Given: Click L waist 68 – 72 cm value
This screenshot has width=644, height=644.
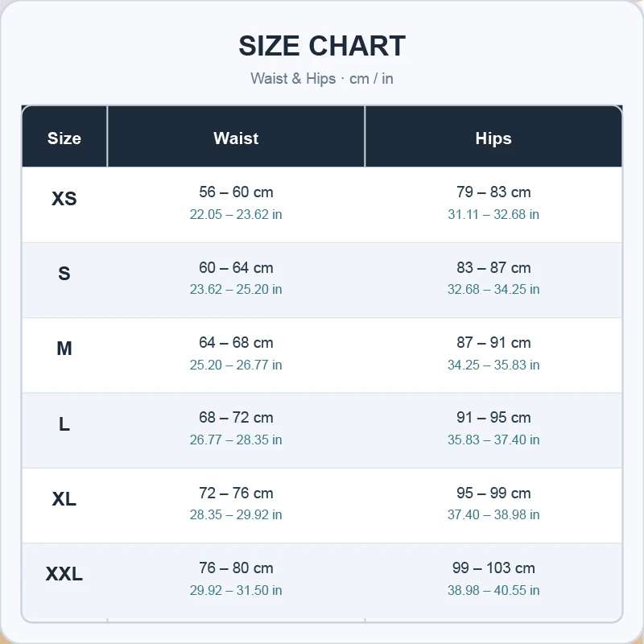Looking at the screenshot, I should pos(236,418).
